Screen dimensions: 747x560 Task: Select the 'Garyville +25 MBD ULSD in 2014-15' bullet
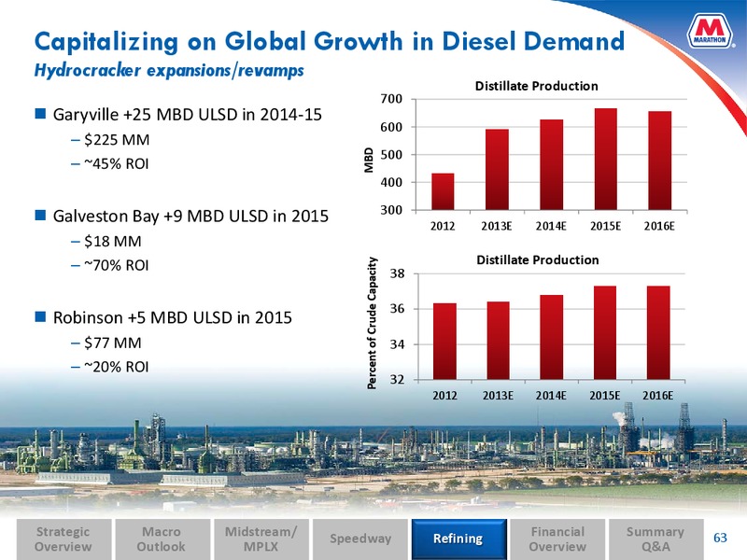[188, 115]
